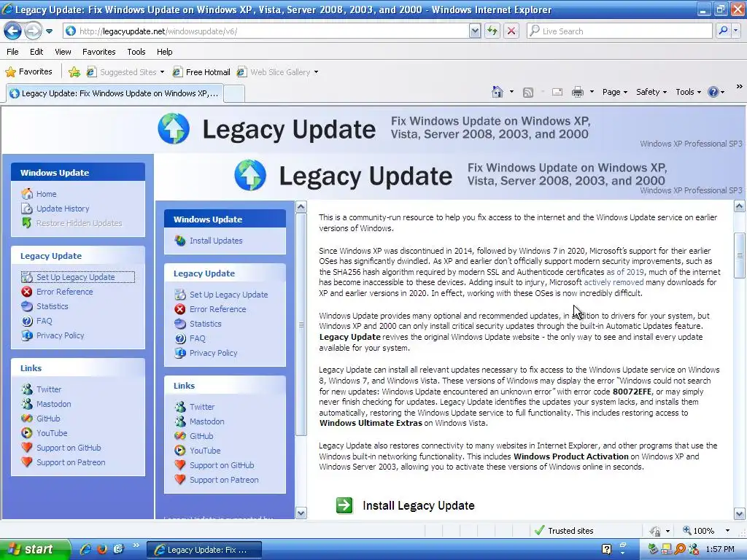This screenshot has height=560, width=747.
Task: Click the Twitter icon in outer Links panel
Action: 27,389
